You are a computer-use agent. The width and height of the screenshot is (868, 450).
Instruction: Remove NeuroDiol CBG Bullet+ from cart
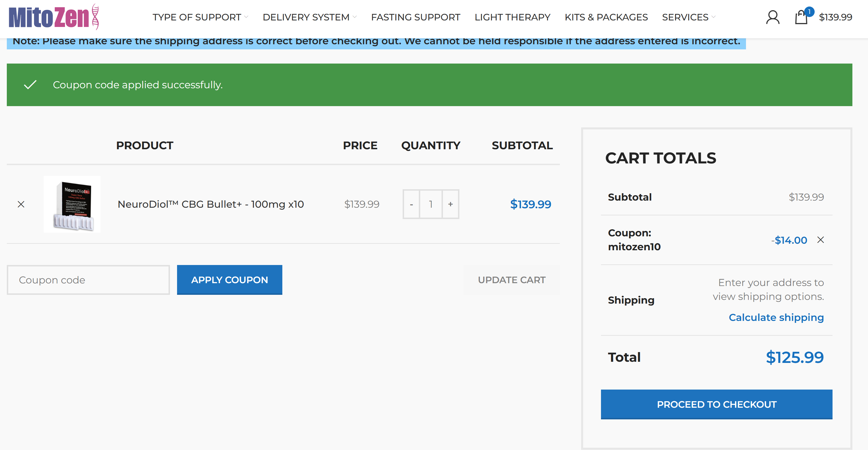[x=21, y=204]
